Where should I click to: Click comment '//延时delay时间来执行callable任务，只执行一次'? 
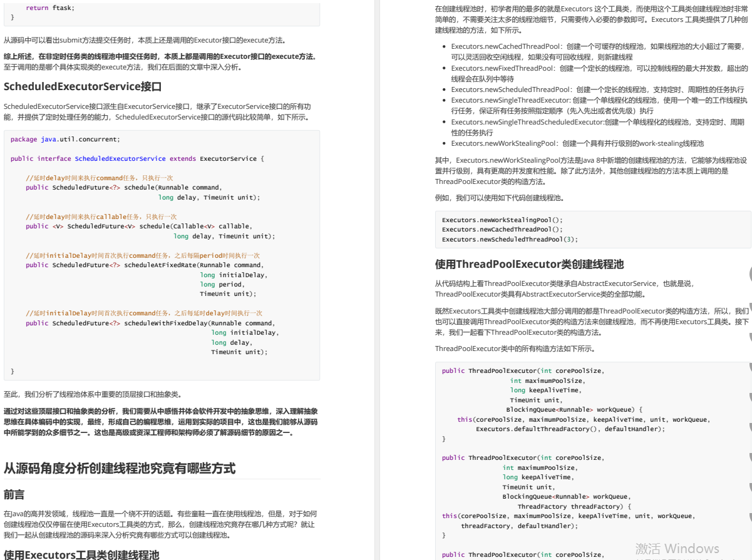pyautogui.click(x=101, y=216)
